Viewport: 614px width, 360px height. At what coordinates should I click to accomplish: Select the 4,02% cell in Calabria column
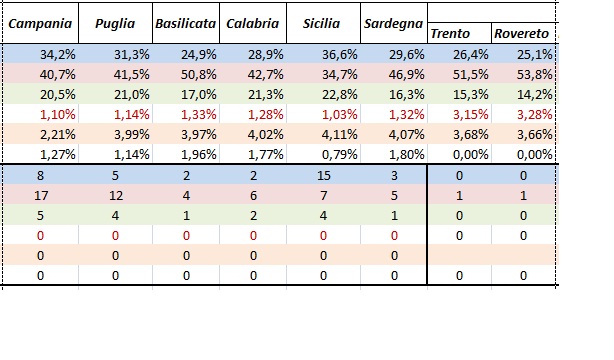(x=253, y=134)
